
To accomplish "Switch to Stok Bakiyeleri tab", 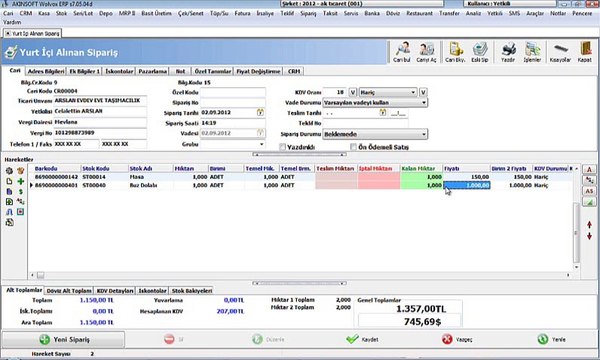I will pos(191,291).
